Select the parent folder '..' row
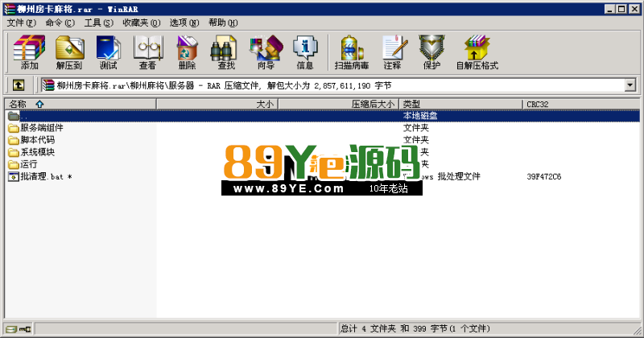The image size is (644, 338). point(323,116)
